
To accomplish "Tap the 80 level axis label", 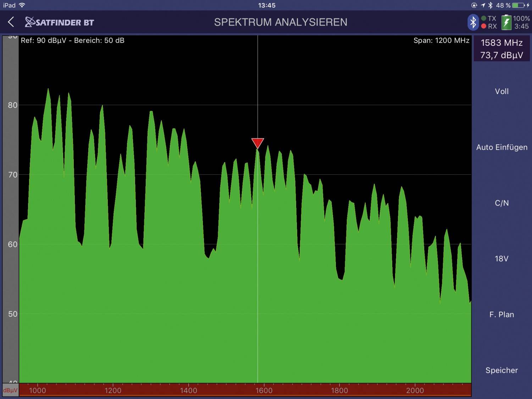I will pos(12,105).
